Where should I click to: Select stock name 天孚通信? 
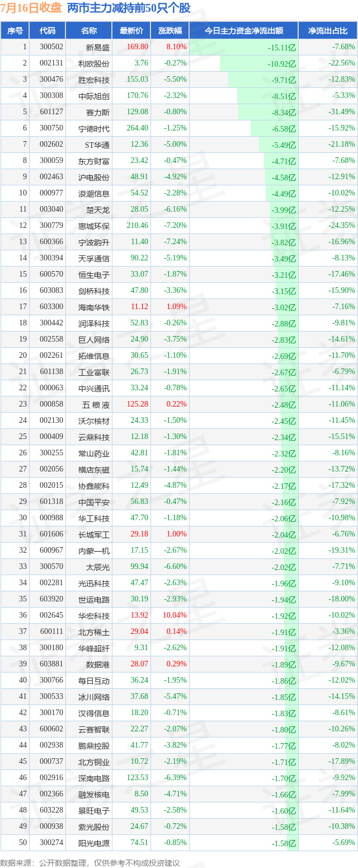(94, 259)
